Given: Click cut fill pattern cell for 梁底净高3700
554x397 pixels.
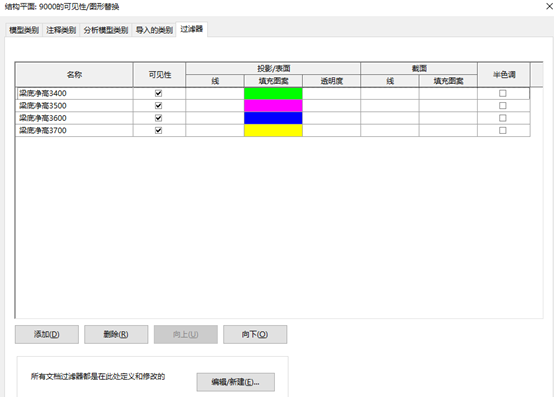Looking at the screenshot, I should click(x=448, y=130).
